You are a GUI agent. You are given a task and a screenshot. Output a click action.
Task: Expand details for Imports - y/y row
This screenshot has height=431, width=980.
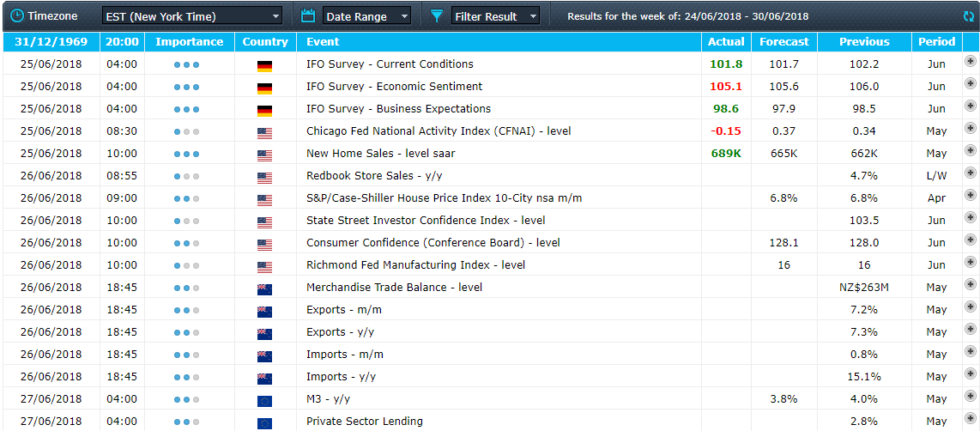(x=970, y=374)
